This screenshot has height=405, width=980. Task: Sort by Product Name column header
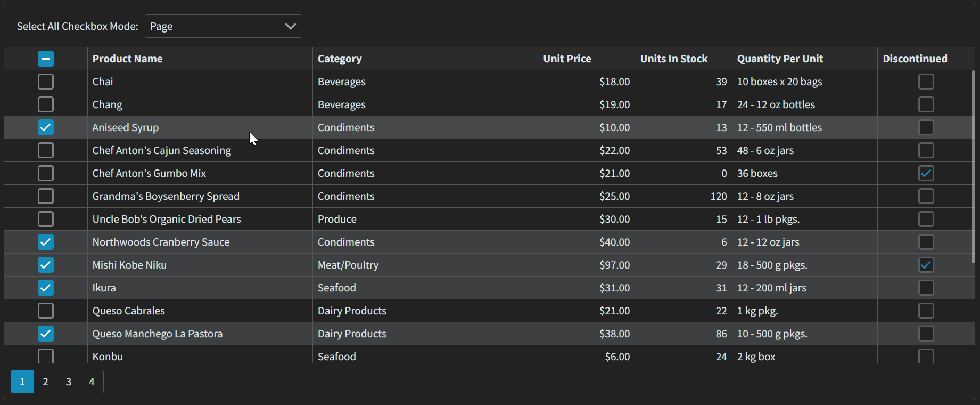(x=128, y=59)
